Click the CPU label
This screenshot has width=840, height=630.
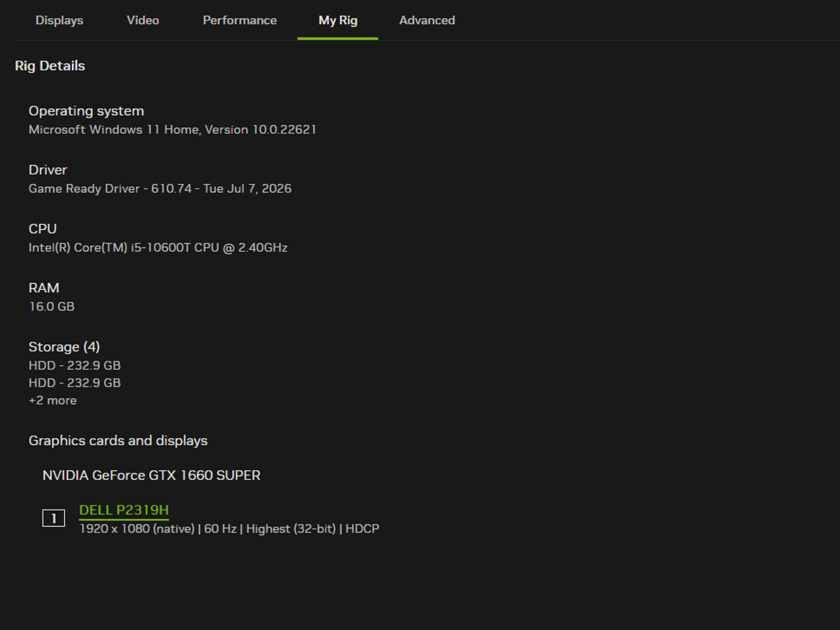pos(43,229)
